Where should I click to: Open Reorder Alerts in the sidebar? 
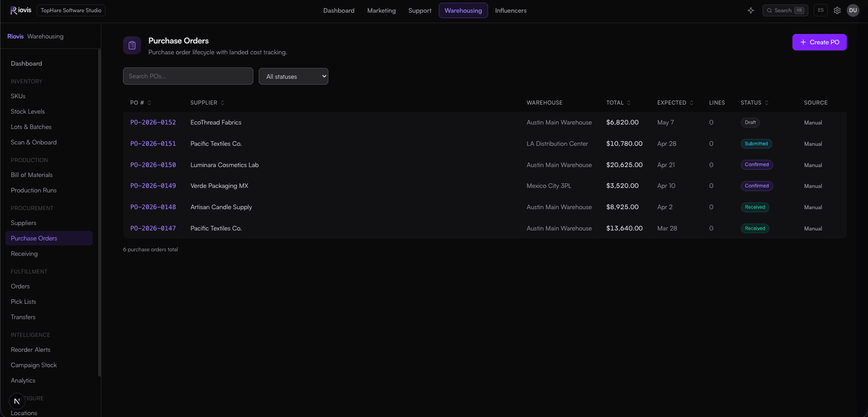tap(31, 350)
